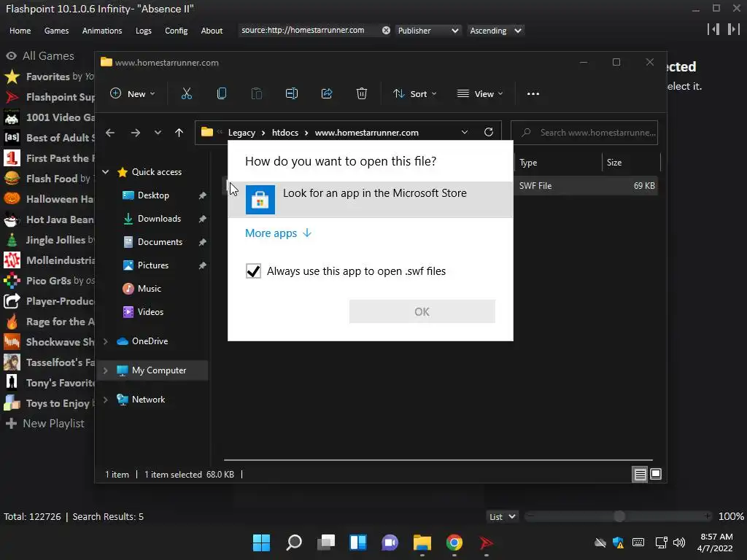Clear the Flashpoint search field
Viewport: 747px width, 560px height.
click(x=386, y=31)
